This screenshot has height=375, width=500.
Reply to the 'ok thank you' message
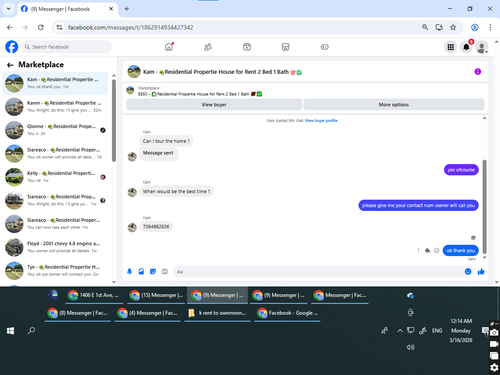[427, 250]
